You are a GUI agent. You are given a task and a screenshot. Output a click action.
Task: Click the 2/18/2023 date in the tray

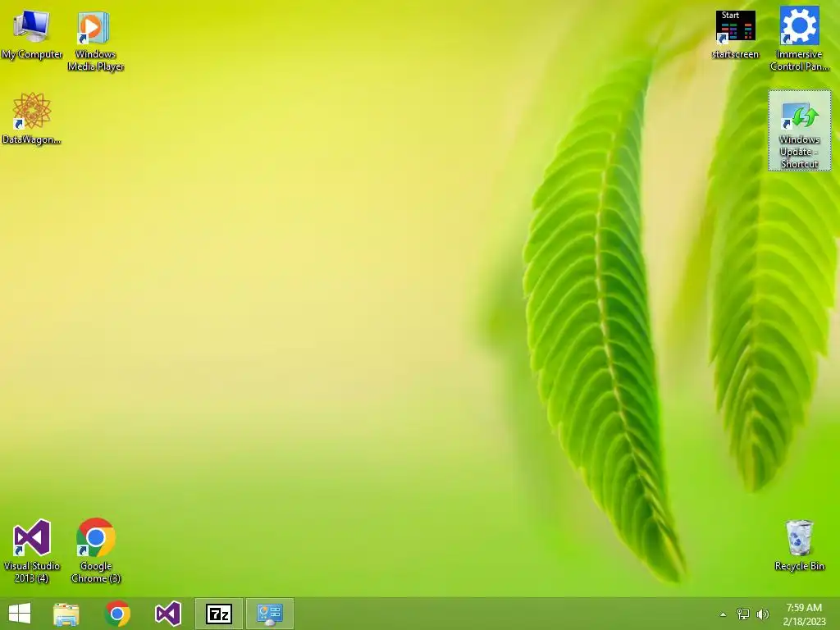[x=804, y=622]
